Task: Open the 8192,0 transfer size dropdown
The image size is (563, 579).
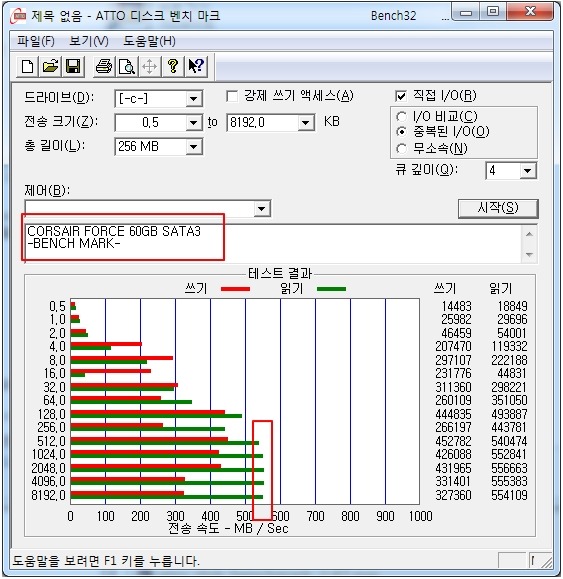Action: (x=306, y=122)
